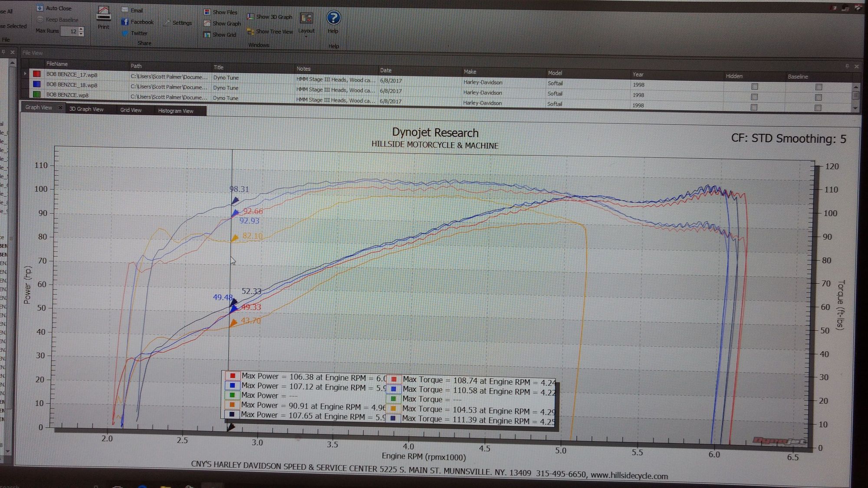Screen dimensions: 868x488
Task: Open the Help question mark icon
Action: point(333,18)
